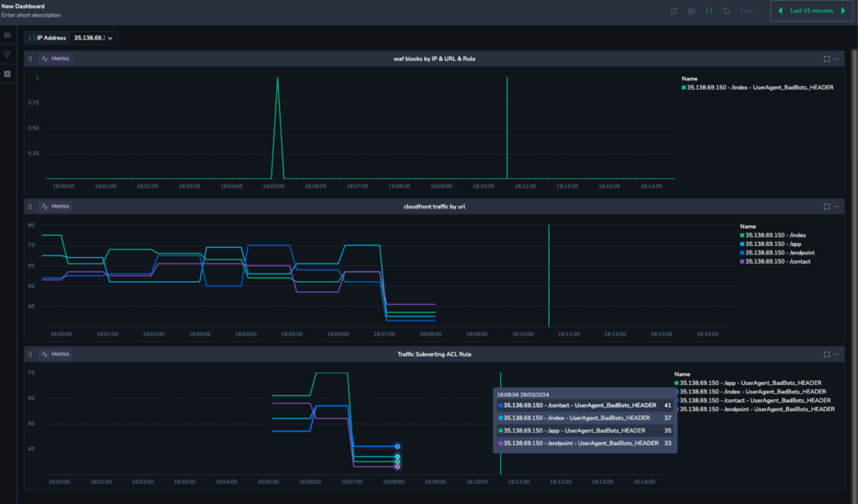The image size is (858, 504).
Task: Open more options for cloudfront traffic panel
Action: pos(836,206)
